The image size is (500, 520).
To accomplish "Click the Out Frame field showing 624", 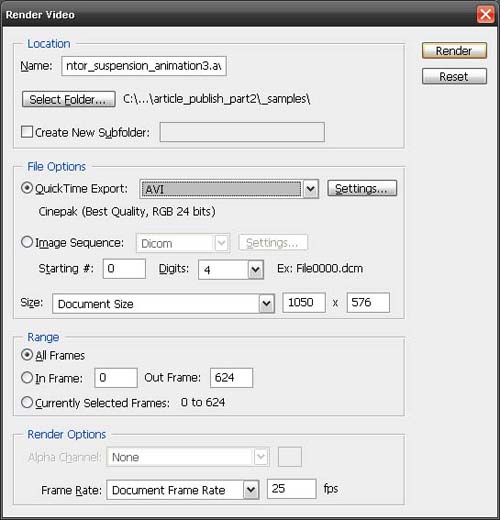I will 231,378.
